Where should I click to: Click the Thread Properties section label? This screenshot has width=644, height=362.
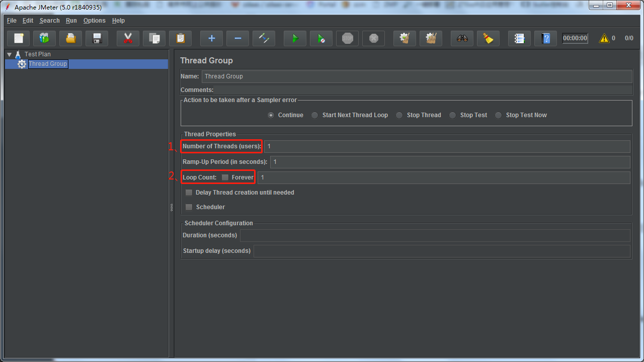tap(210, 134)
